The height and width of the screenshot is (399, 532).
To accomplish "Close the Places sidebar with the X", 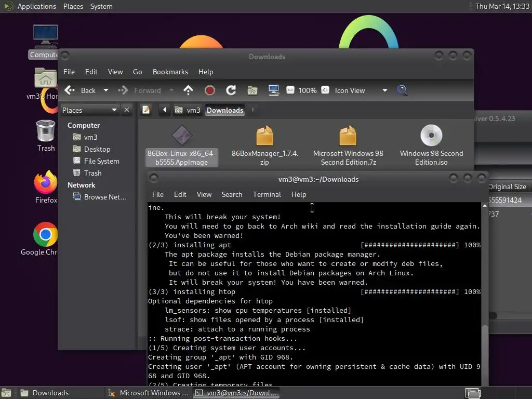I will pyautogui.click(x=127, y=110).
